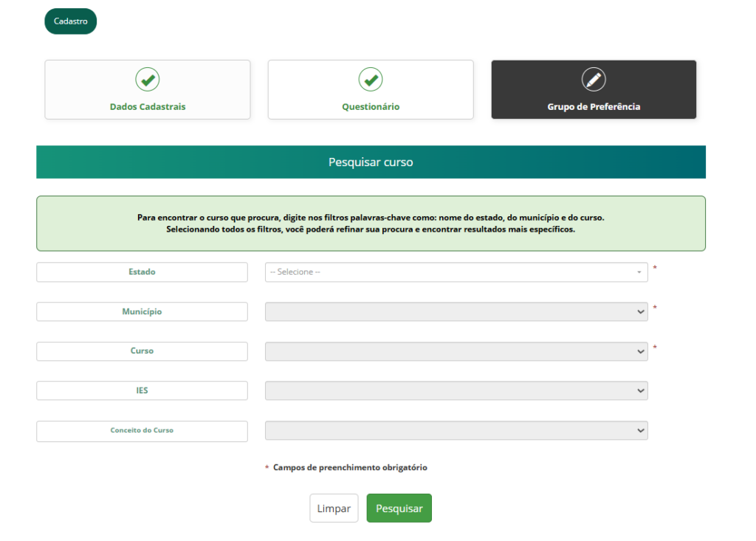Select the Grupo de Preferência step label

coord(594,107)
